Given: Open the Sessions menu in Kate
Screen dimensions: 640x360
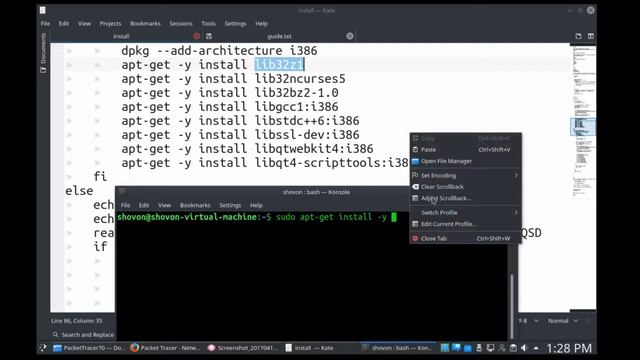Looking at the screenshot, I should pyautogui.click(x=181, y=24).
